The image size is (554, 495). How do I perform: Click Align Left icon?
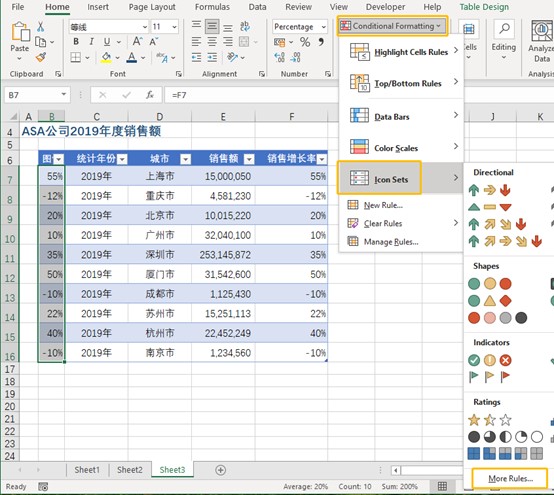pyautogui.click(x=196, y=42)
